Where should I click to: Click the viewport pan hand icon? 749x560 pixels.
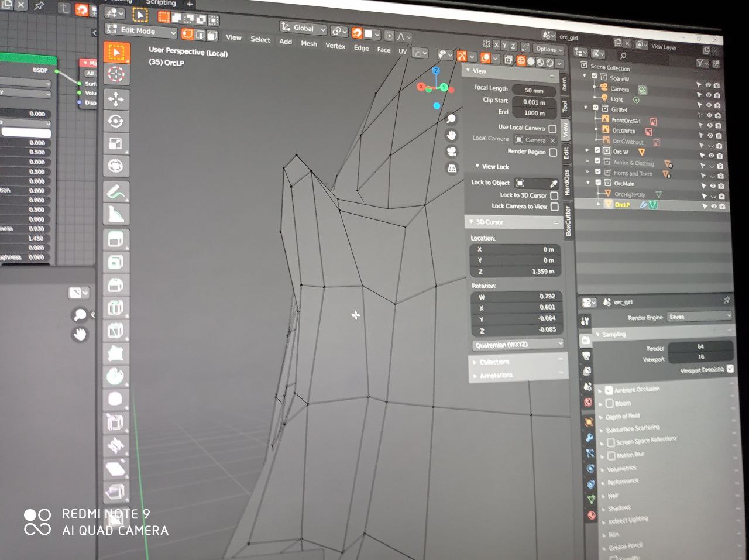click(452, 135)
